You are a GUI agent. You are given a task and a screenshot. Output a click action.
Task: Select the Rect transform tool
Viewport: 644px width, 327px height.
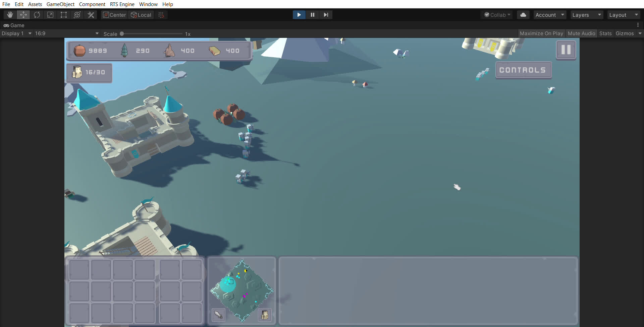point(64,15)
